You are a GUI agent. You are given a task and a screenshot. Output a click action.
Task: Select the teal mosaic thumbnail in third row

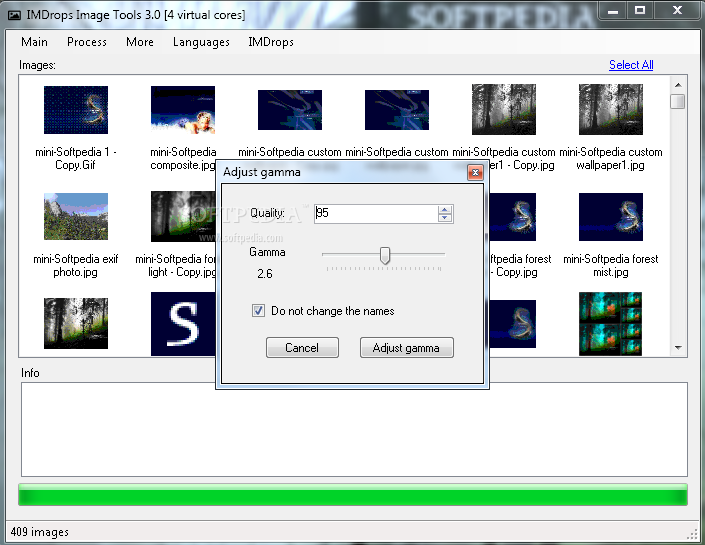pos(611,324)
